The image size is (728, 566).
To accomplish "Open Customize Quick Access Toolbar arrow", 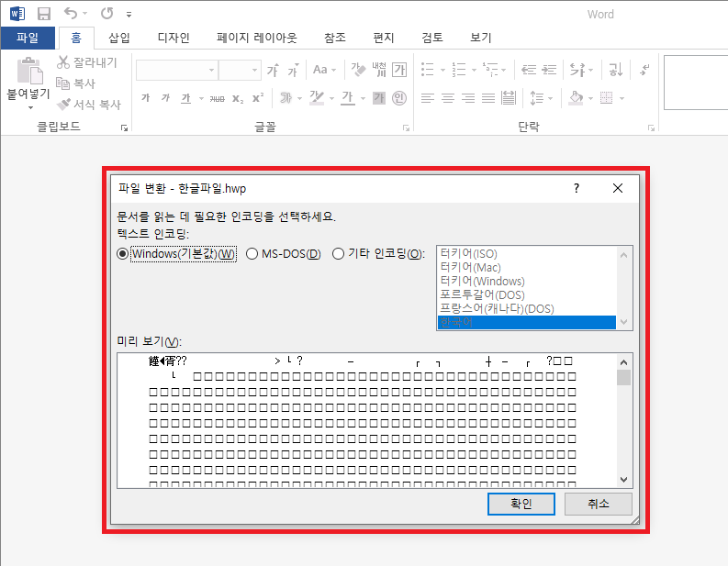I will tap(129, 15).
